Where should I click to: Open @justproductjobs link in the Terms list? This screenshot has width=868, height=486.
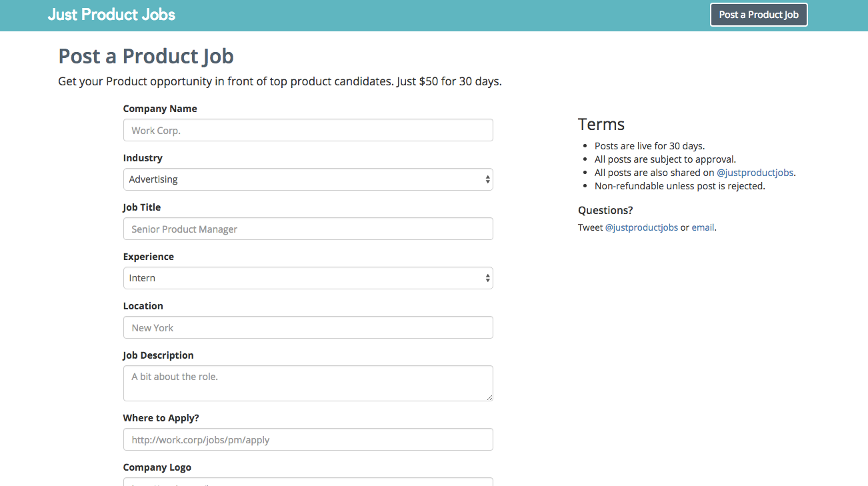tap(755, 173)
